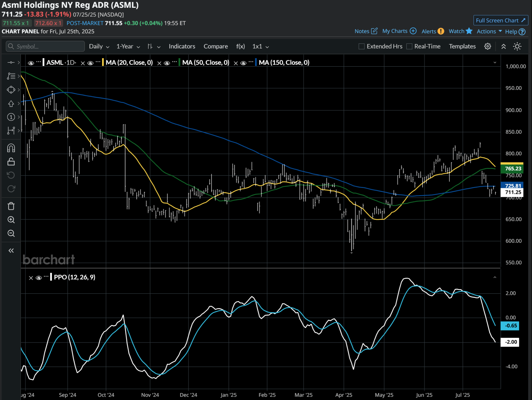Toggle visibility of PPO (12, 26, 9)
Viewport: 532px width, 400px height.
coord(39,278)
